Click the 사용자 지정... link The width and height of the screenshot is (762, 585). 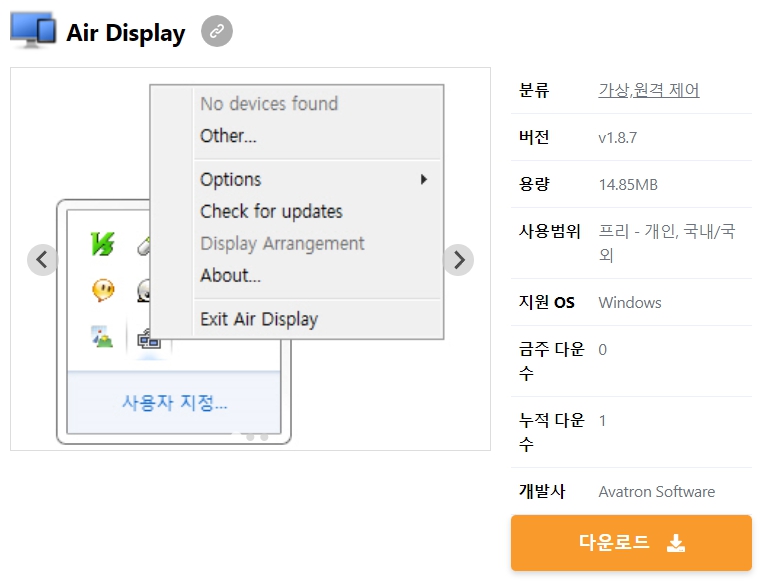(x=174, y=402)
